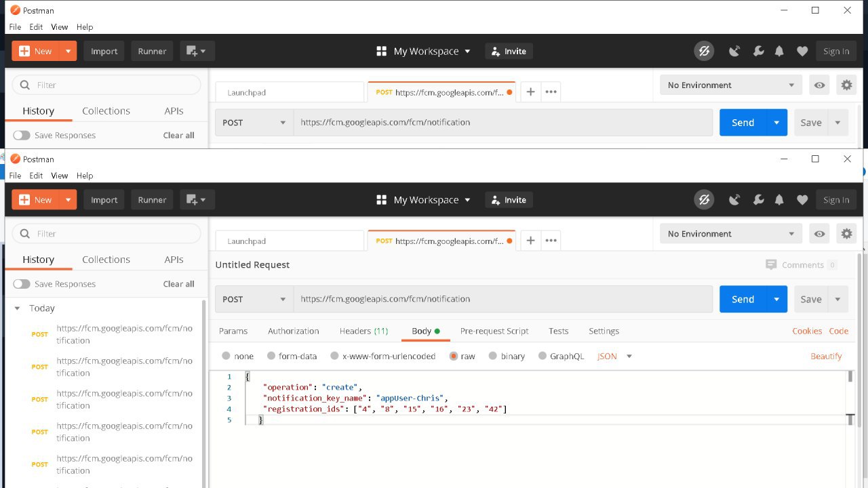Open the Params tab
The height and width of the screenshot is (488, 868).
pyautogui.click(x=233, y=331)
